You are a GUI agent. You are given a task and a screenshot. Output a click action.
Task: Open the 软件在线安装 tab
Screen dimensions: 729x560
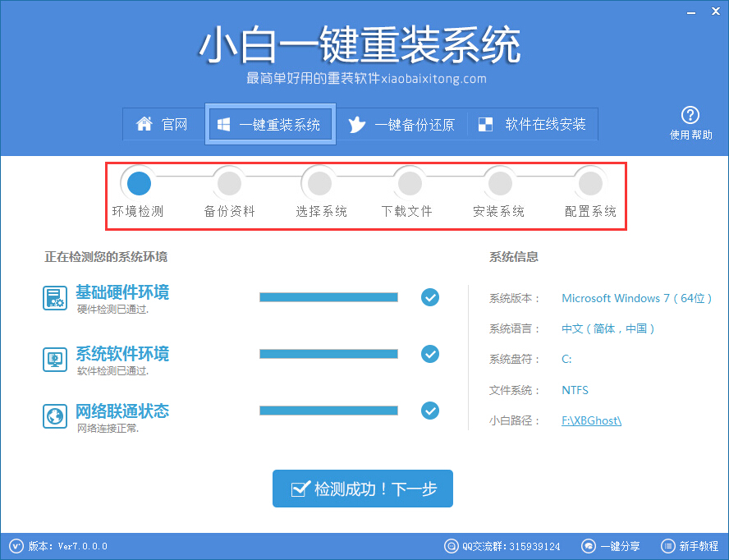[x=533, y=124]
